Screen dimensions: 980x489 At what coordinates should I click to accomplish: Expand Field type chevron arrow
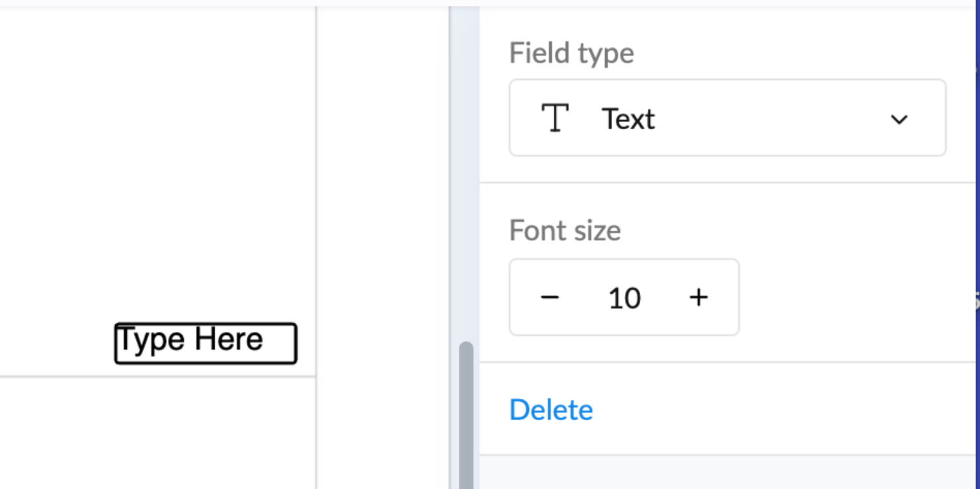(899, 119)
